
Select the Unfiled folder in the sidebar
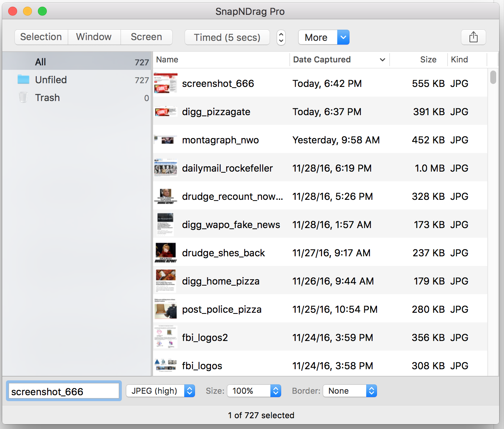click(x=51, y=80)
